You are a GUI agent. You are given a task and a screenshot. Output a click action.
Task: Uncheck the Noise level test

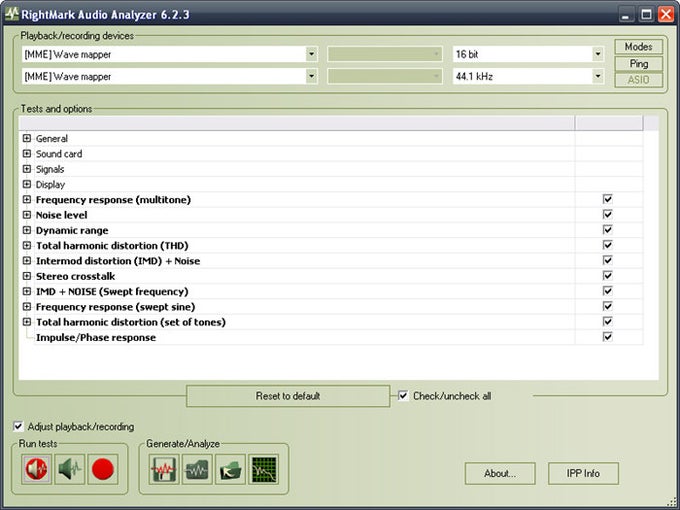pyautogui.click(x=608, y=214)
